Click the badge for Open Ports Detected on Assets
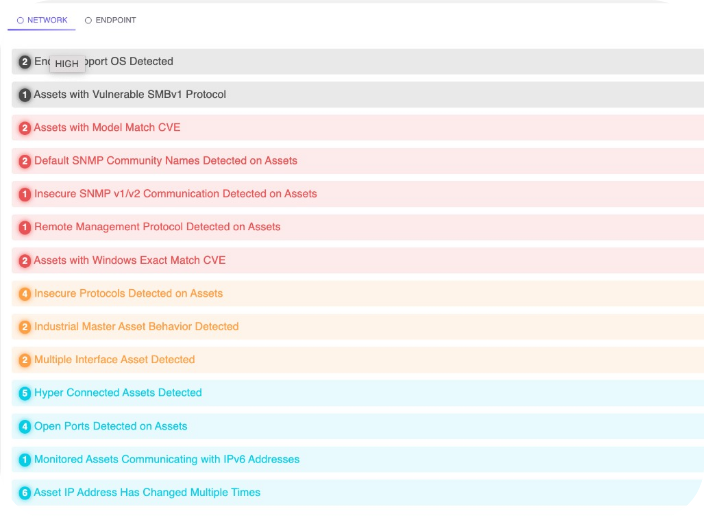The height and width of the screenshot is (520, 704). coord(25,427)
